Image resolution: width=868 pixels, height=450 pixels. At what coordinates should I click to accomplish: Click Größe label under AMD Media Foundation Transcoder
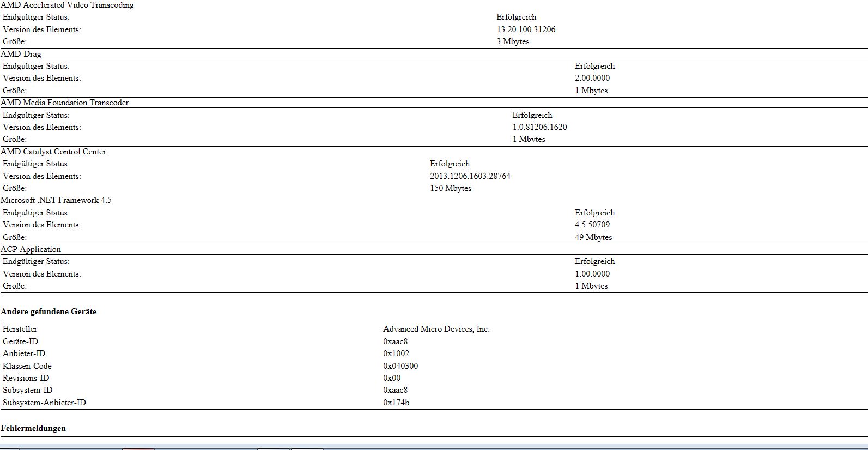point(14,139)
